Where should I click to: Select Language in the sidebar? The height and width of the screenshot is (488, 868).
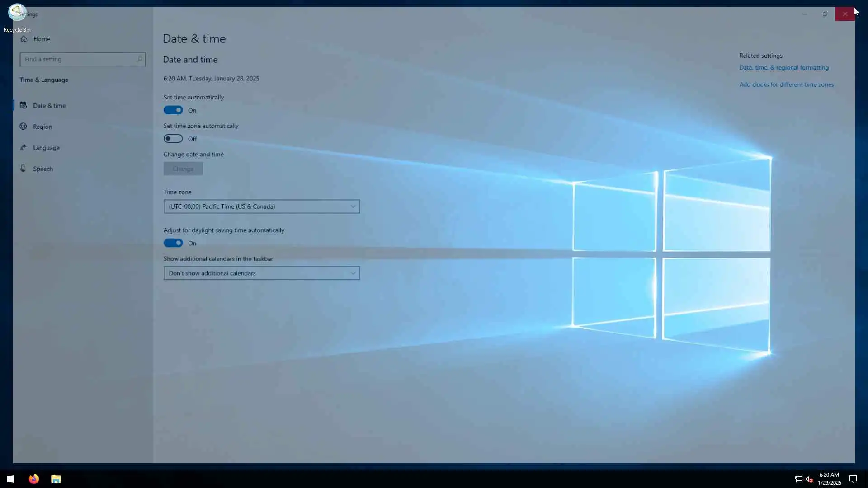[x=46, y=148]
